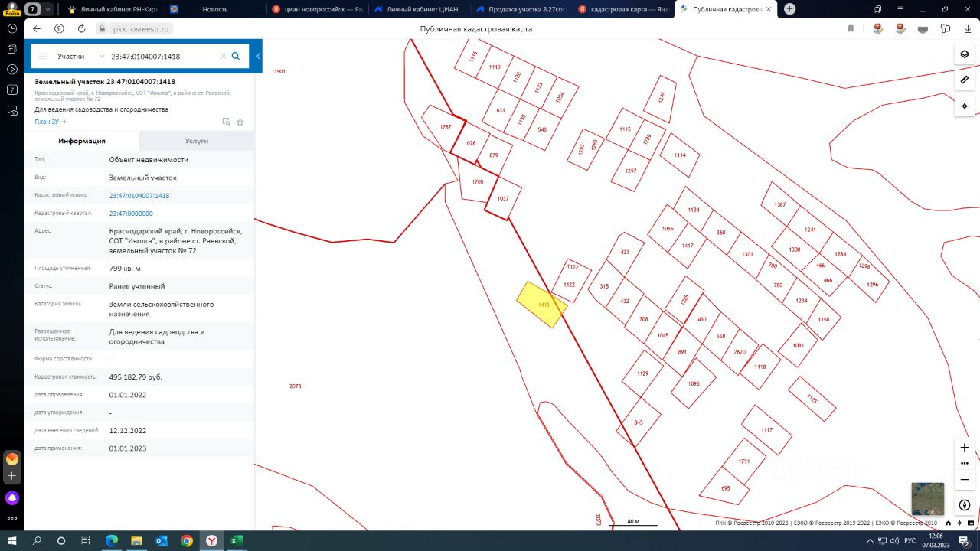Open Excel from the taskbar
This screenshot has height=551, width=980.
237,540
